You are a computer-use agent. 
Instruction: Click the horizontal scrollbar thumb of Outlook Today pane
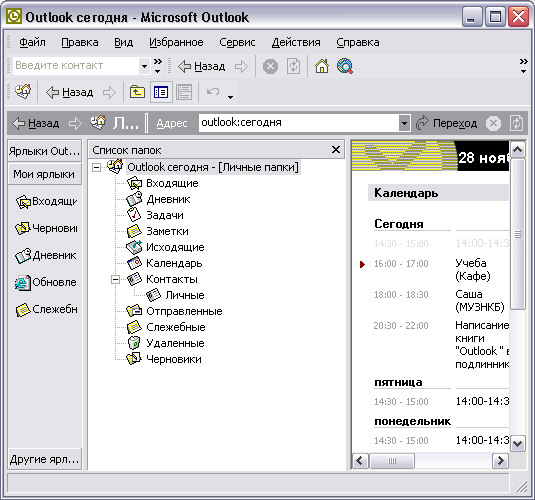[x=392, y=461]
